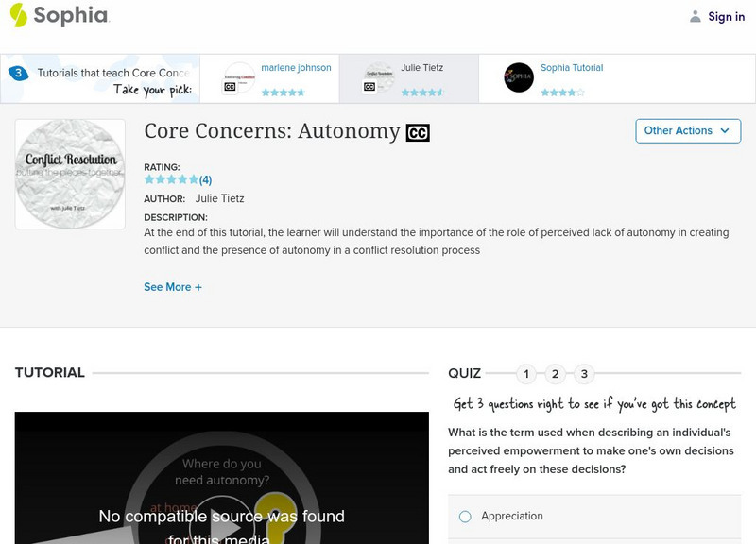Select the Sophia Tutorial black round thumbnail

pyautogui.click(x=519, y=77)
